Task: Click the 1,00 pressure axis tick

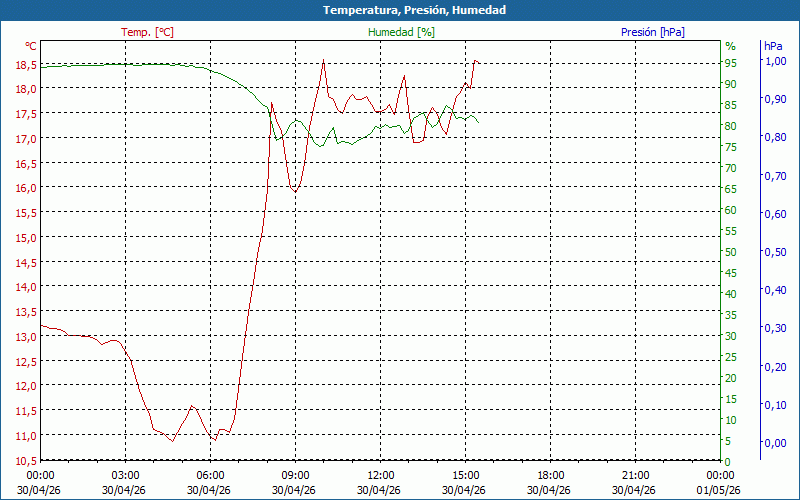Action: click(775, 61)
